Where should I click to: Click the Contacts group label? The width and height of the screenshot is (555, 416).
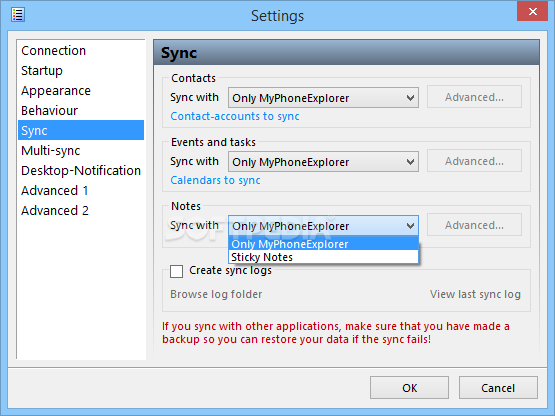tap(193, 78)
